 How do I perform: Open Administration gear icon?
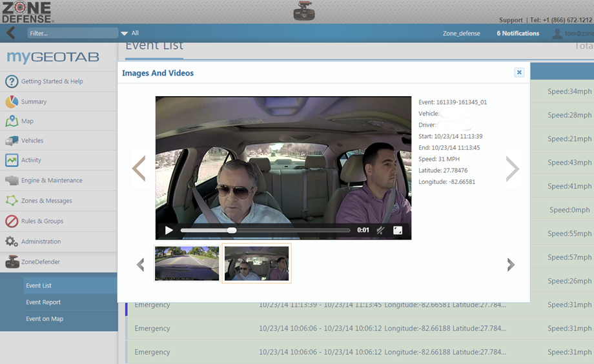pyautogui.click(x=12, y=241)
